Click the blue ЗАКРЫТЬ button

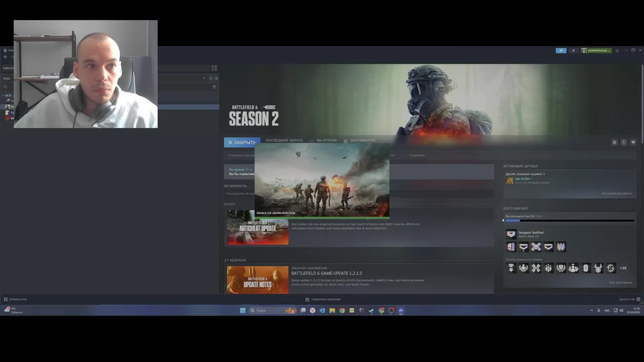point(242,142)
